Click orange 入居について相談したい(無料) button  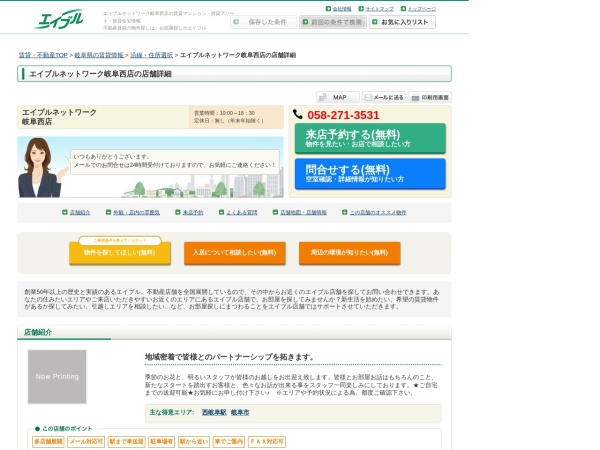[x=235, y=253]
